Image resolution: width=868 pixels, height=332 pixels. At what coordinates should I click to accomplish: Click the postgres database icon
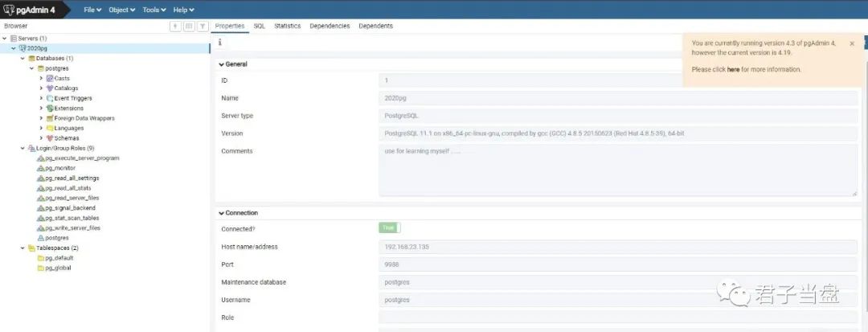(x=40, y=68)
